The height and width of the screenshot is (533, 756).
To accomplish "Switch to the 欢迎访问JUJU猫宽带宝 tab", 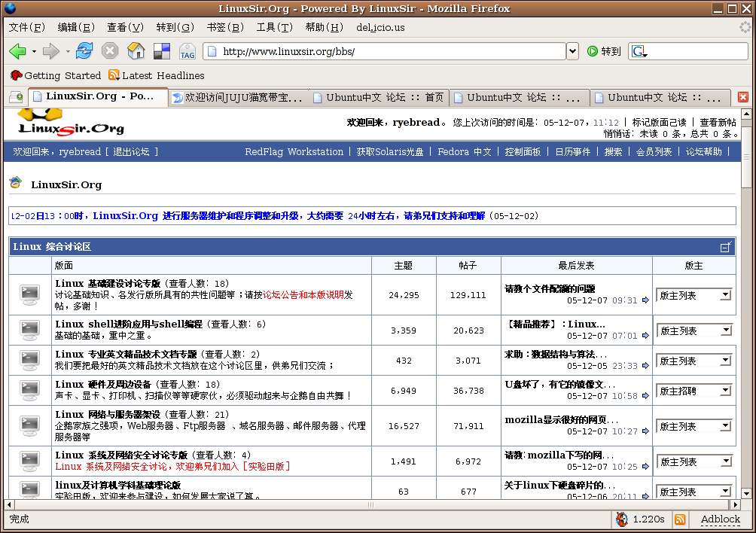I will 238,98.
